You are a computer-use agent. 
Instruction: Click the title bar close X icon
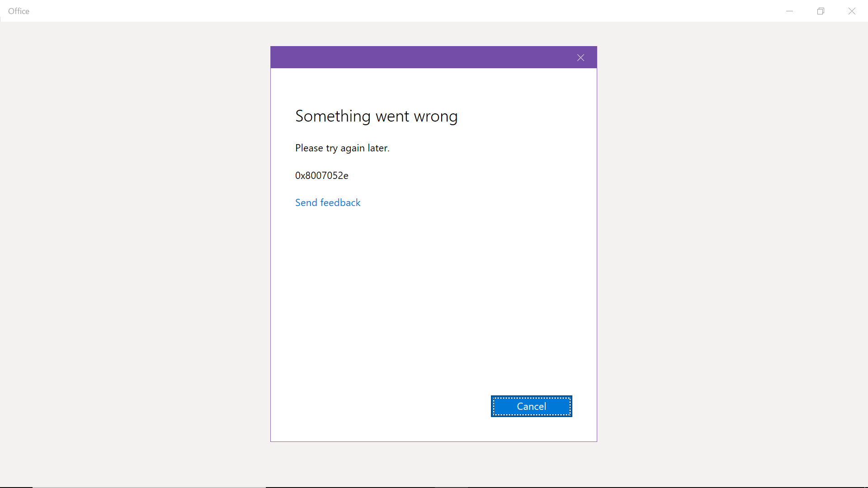tap(852, 11)
